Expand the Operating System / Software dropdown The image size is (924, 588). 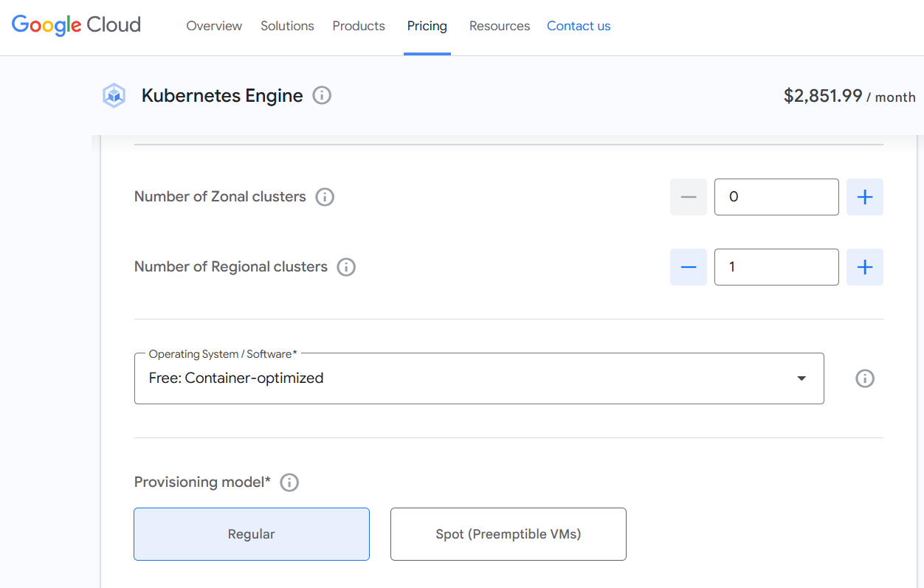[479, 378]
